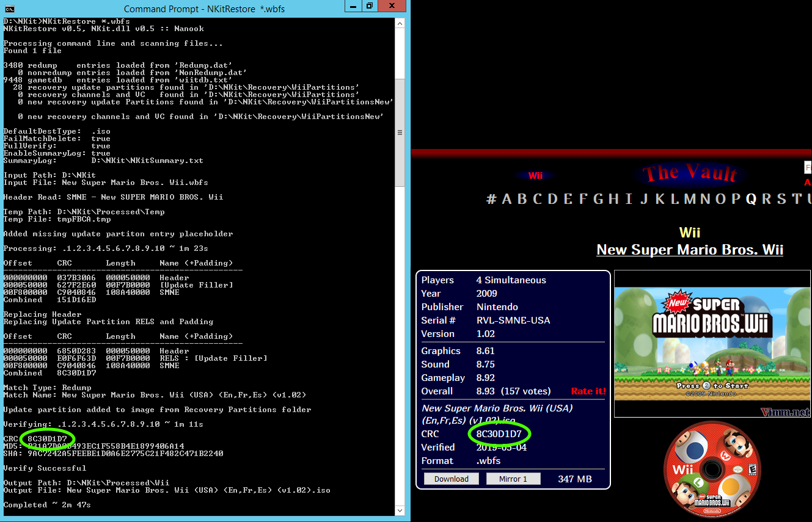Click the Sound rating 8.75
Image resolution: width=812 pixels, height=522 pixels.
click(x=486, y=364)
